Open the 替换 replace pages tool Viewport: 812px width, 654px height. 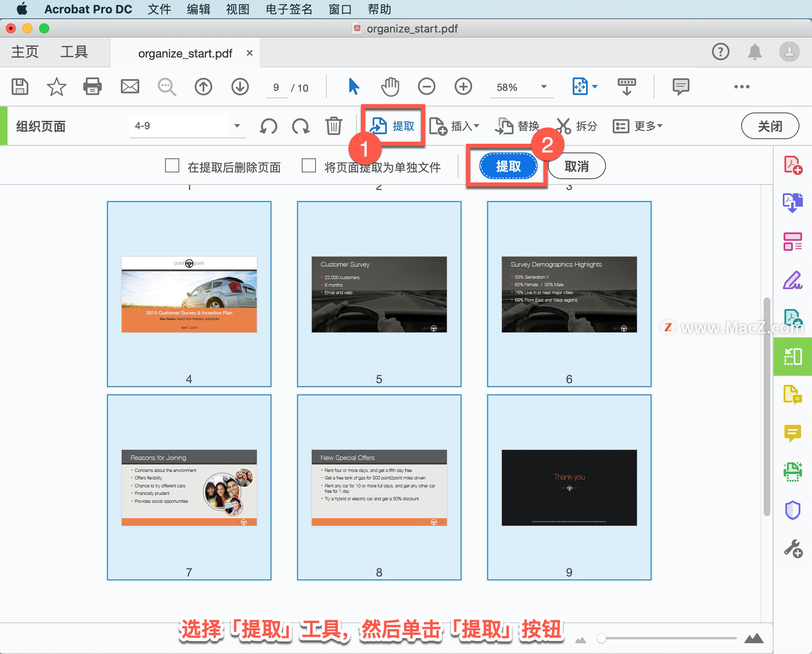pyautogui.click(x=517, y=126)
